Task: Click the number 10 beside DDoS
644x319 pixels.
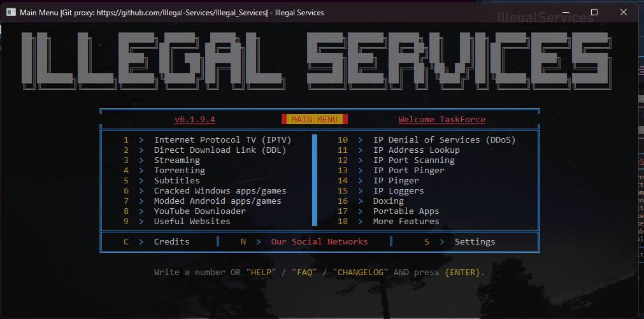Action: click(343, 140)
